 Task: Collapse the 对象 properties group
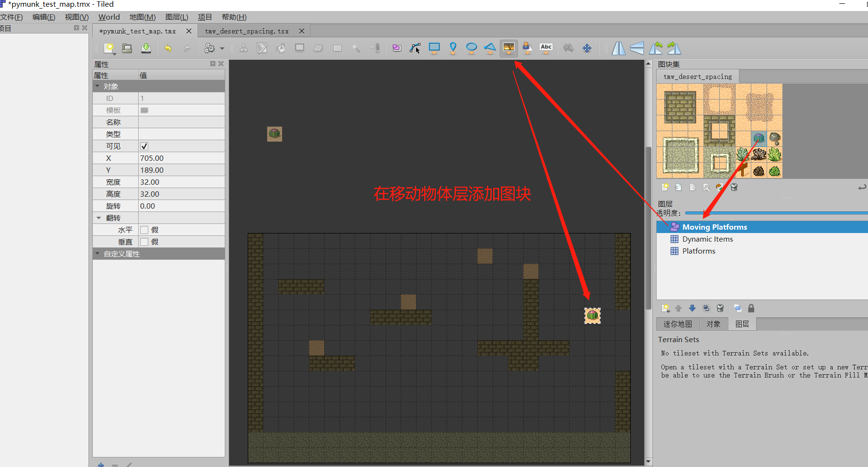coord(99,86)
